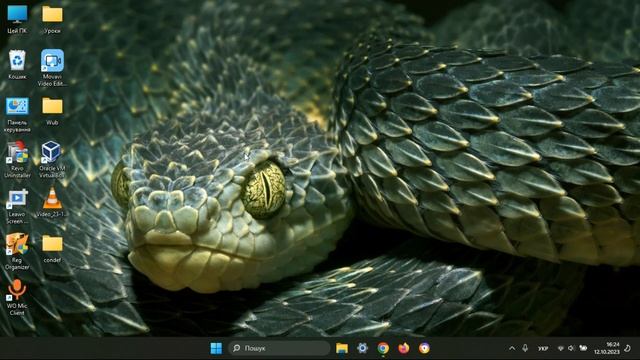640x360 pixels.
Task: Open the Leawo Screen recorder shortcut
Action: tap(17, 206)
